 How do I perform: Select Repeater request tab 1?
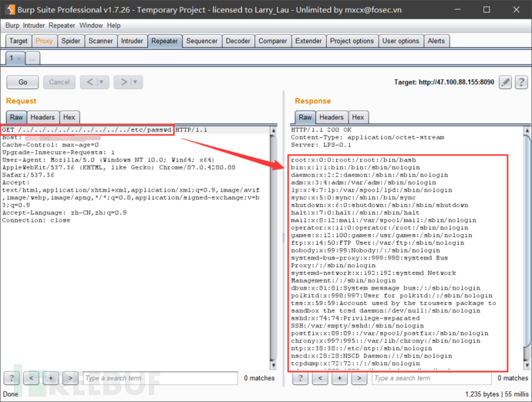(12, 59)
